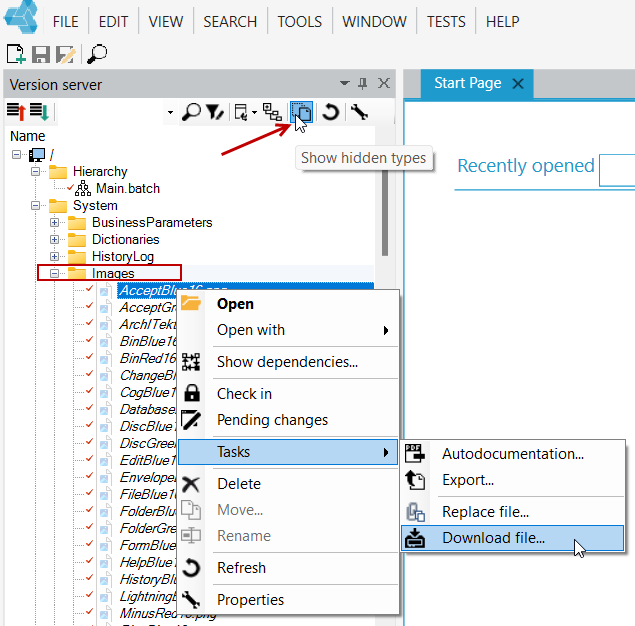
Task: Choose Export... in the Tasks submenu
Action: pos(512,480)
